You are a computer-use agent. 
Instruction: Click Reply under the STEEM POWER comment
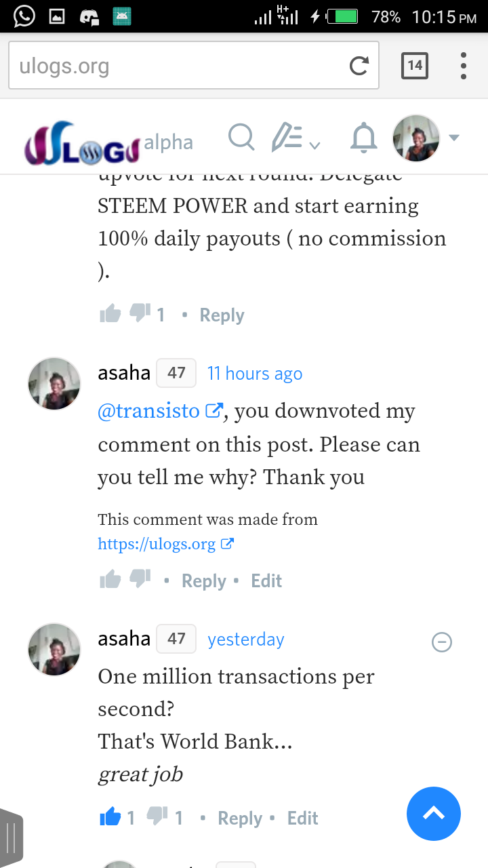[222, 315]
